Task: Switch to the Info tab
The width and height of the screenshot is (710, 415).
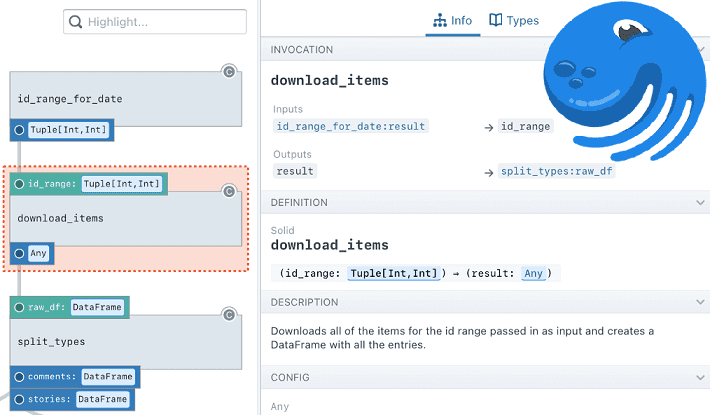Action: (x=452, y=21)
